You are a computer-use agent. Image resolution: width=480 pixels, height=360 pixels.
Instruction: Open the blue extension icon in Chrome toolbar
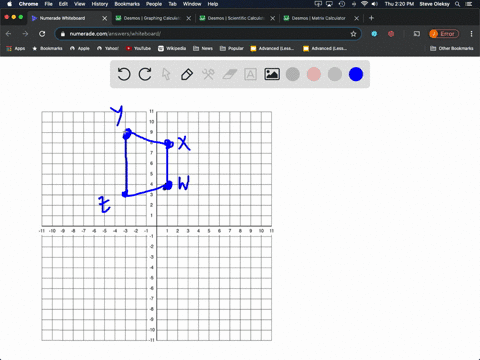pos(374,34)
